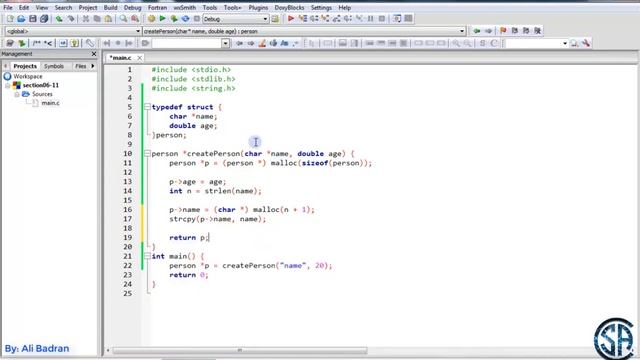Click the Highlight marker icon
The image size is (640, 360).
pyautogui.click(x=262, y=43)
